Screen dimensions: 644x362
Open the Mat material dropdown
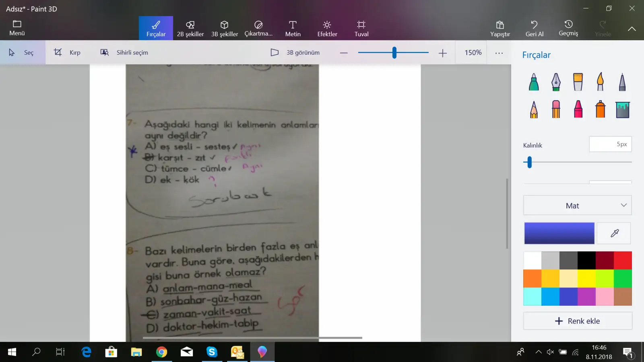tap(577, 206)
